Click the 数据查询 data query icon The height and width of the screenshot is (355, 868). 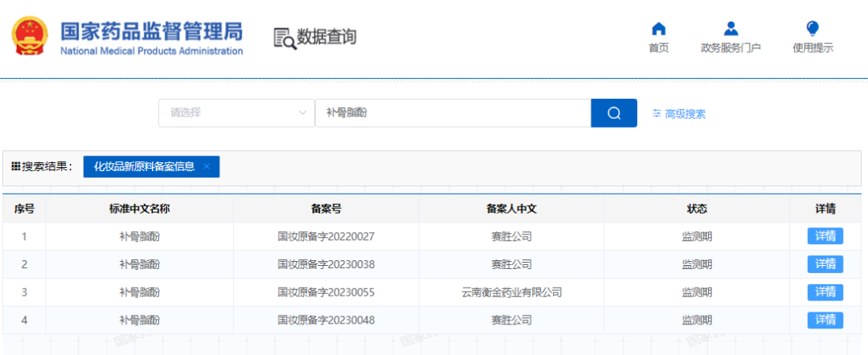coord(285,38)
